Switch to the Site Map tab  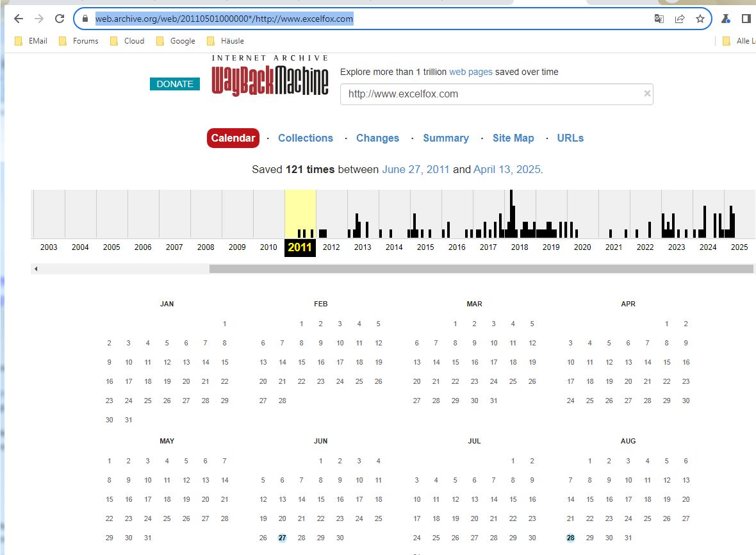pyautogui.click(x=513, y=138)
